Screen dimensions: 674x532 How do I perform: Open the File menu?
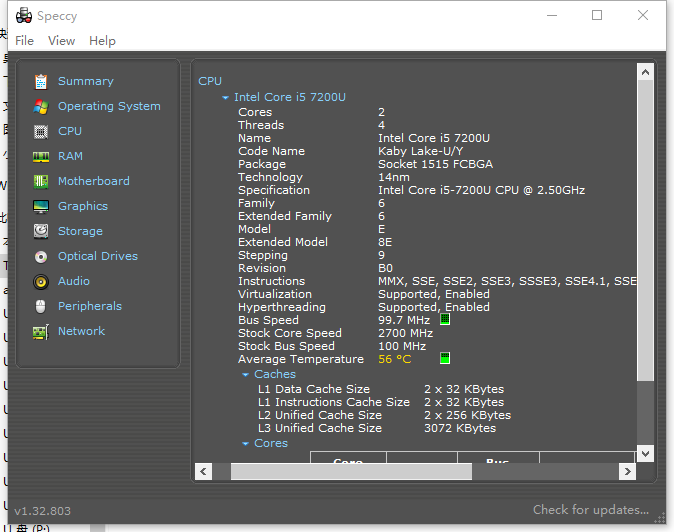click(24, 41)
